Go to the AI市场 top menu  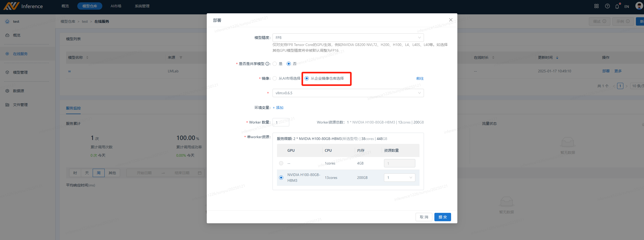pyautogui.click(x=116, y=6)
